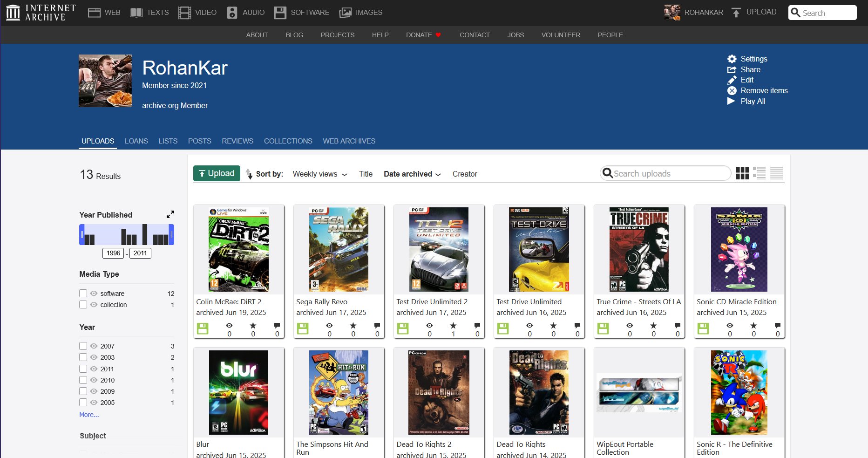Open the Test Drive Unlimited cover thumbnail
Screen dimensions: 868x458
pyautogui.click(x=539, y=250)
